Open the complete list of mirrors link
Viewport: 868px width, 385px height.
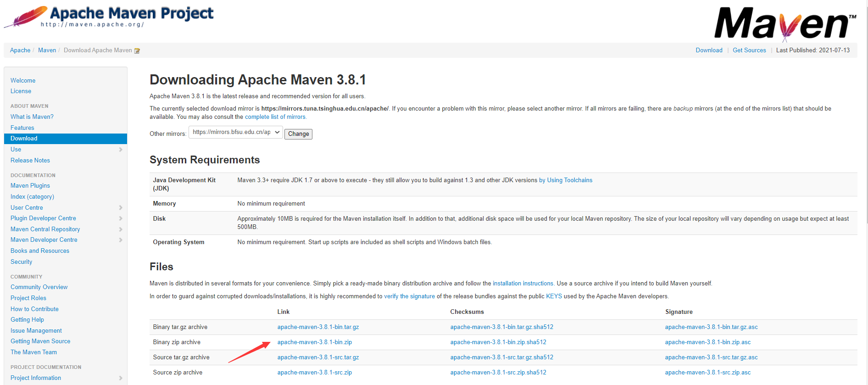(275, 117)
